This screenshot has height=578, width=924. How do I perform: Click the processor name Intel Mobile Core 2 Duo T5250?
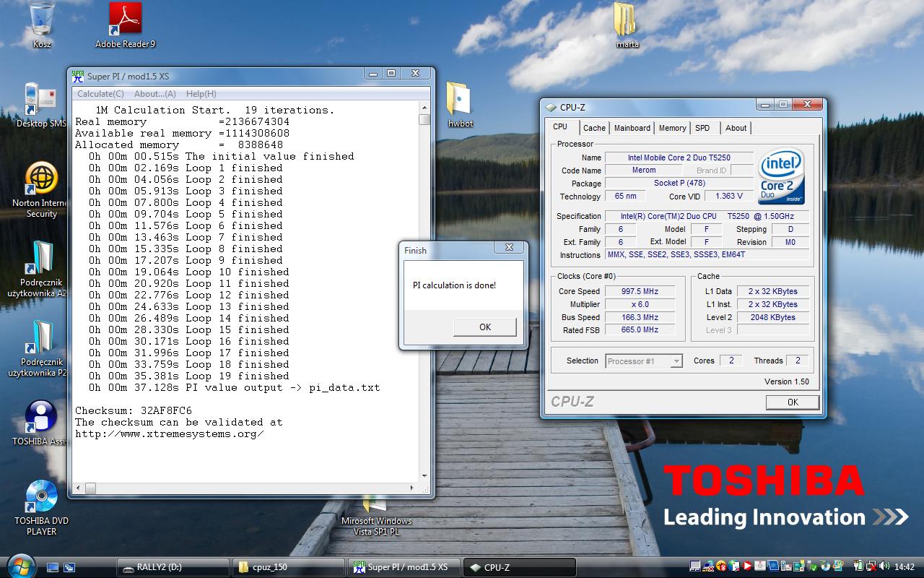(x=679, y=158)
